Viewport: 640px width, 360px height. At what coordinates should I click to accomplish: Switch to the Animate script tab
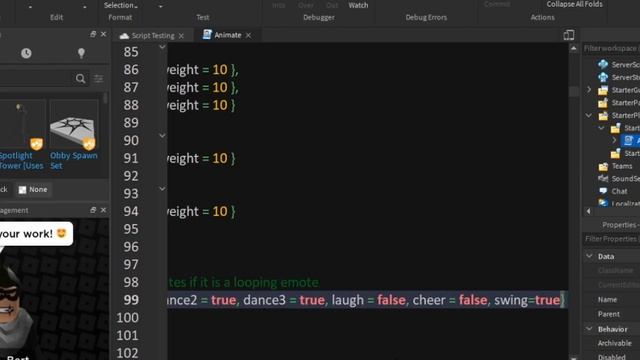point(222,35)
